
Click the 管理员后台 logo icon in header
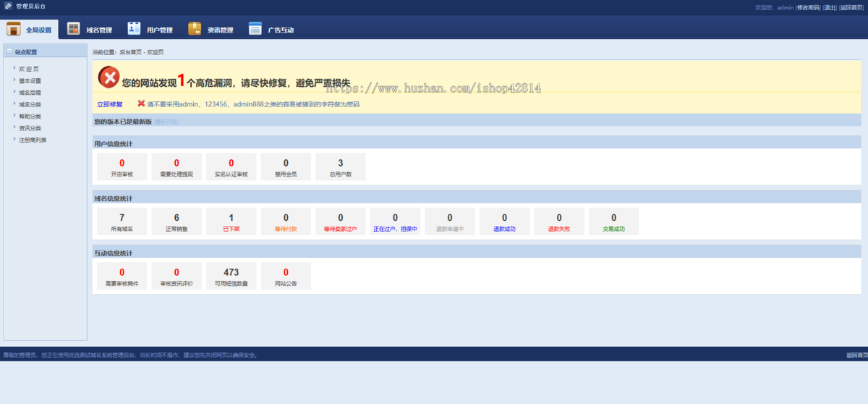click(x=9, y=7)
